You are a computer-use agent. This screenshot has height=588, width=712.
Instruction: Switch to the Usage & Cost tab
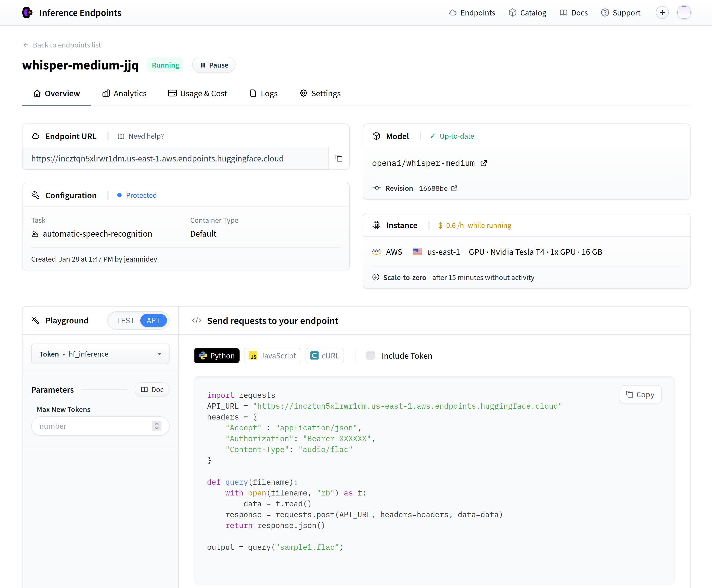[198, 94]
